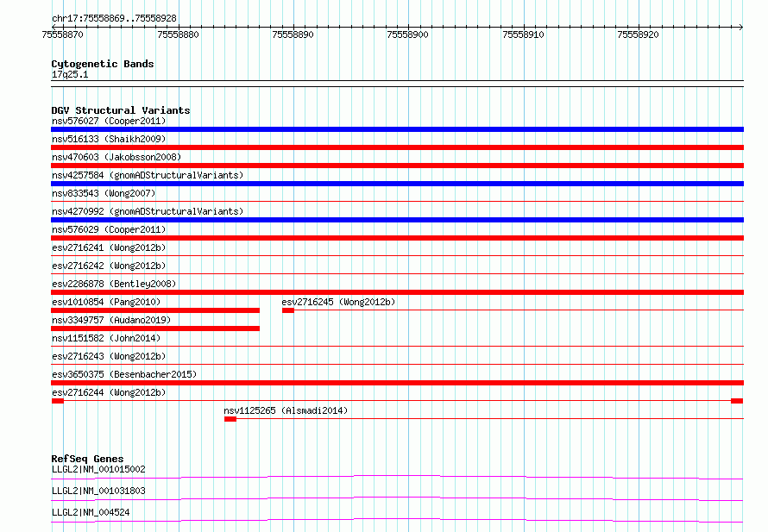Select the 75558870 ruler position label

(63, 34)
